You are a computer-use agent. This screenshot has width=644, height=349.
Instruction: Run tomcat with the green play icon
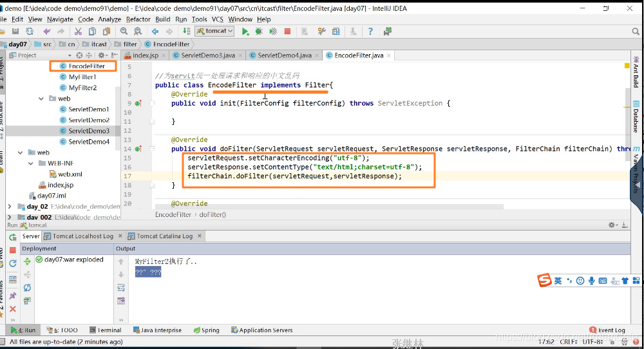pyautogui.click(x=245, y=31)
